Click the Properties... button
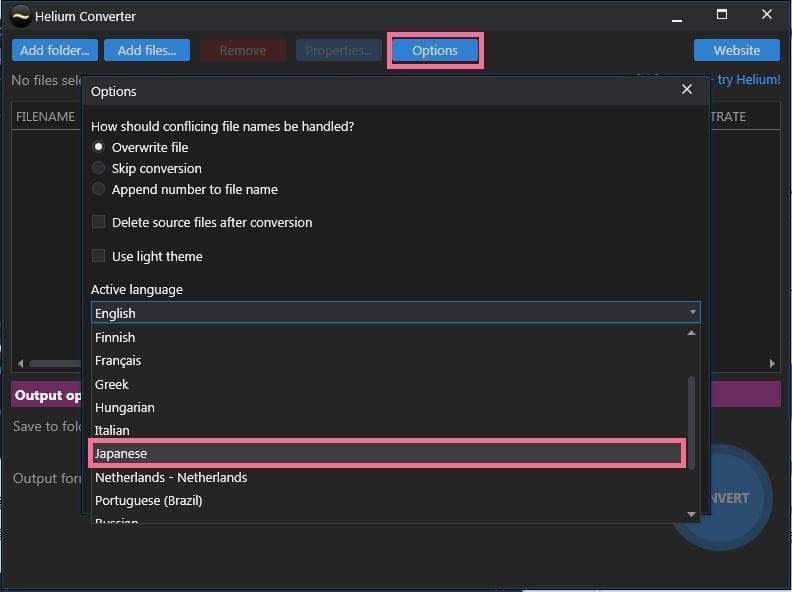The width and height of the screenshot is (792, 592). [339, 50]
